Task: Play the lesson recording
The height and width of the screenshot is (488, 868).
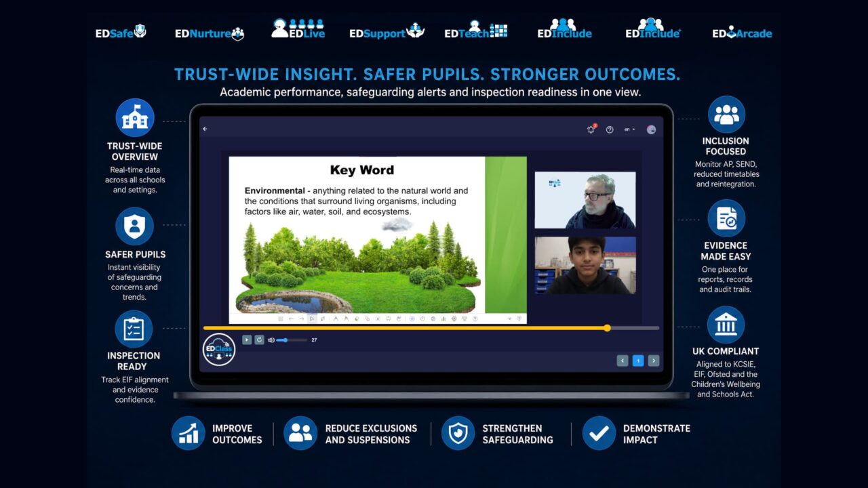Action: pyautogui.click(x=247, y=340)
